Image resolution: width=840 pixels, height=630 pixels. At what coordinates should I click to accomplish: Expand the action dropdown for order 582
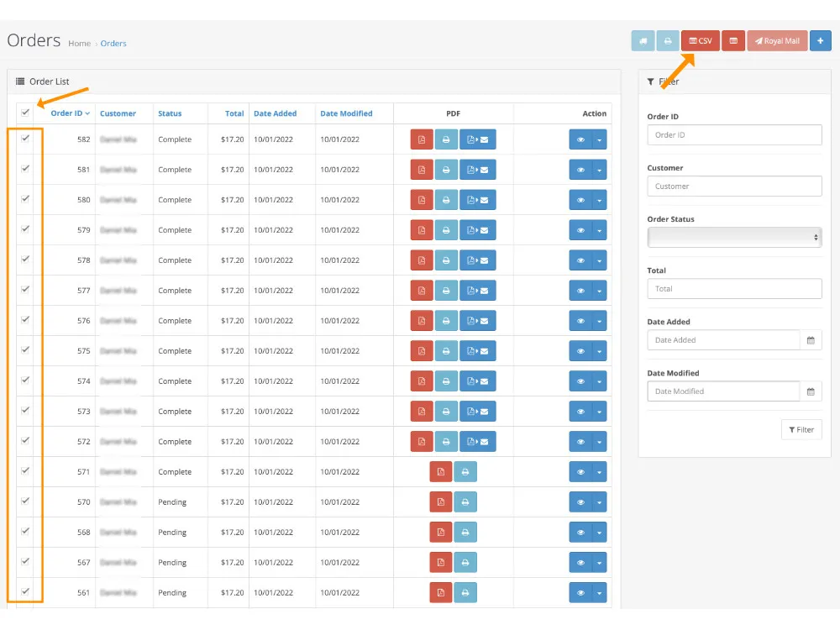(598, 139)
